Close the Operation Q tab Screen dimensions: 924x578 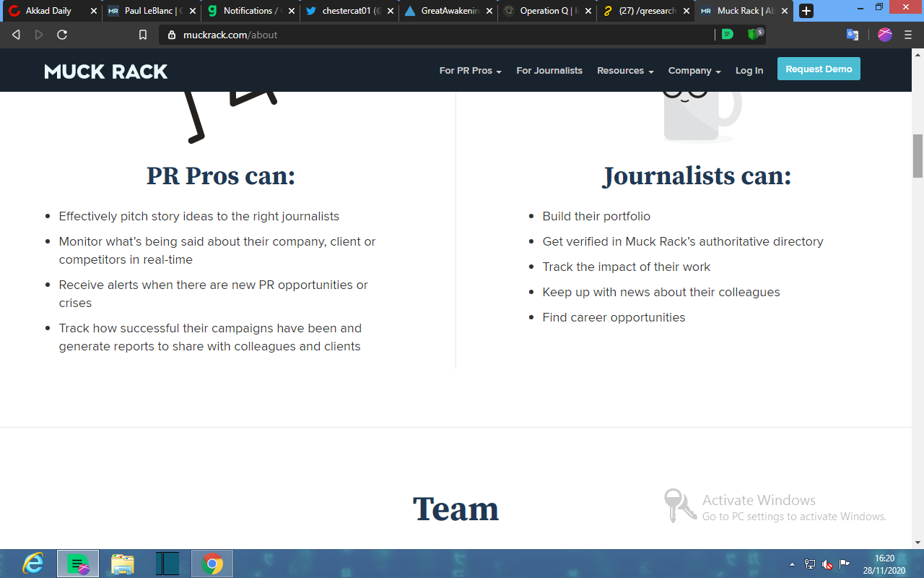[588, 11]
